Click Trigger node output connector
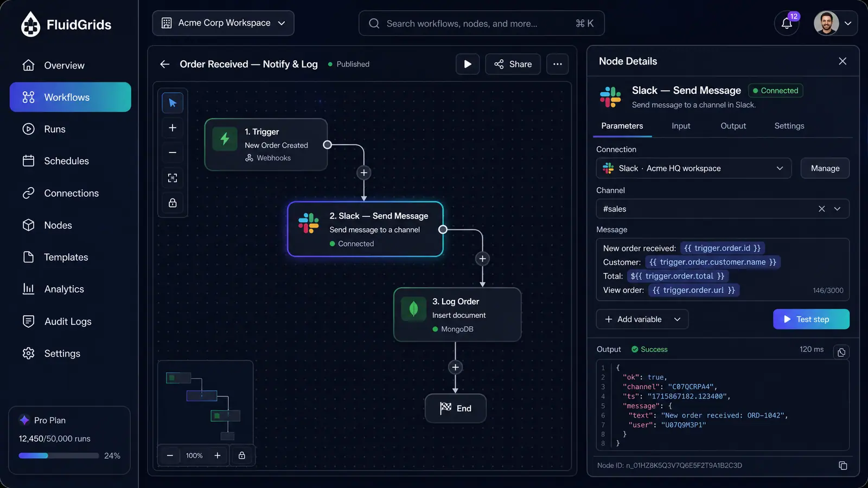868x488 pixels. 327,145
